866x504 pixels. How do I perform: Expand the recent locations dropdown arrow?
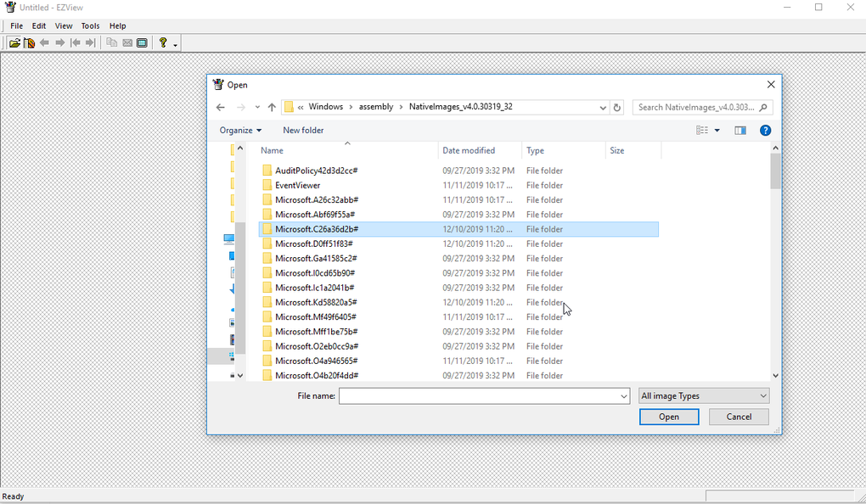(x=257, y=107)
